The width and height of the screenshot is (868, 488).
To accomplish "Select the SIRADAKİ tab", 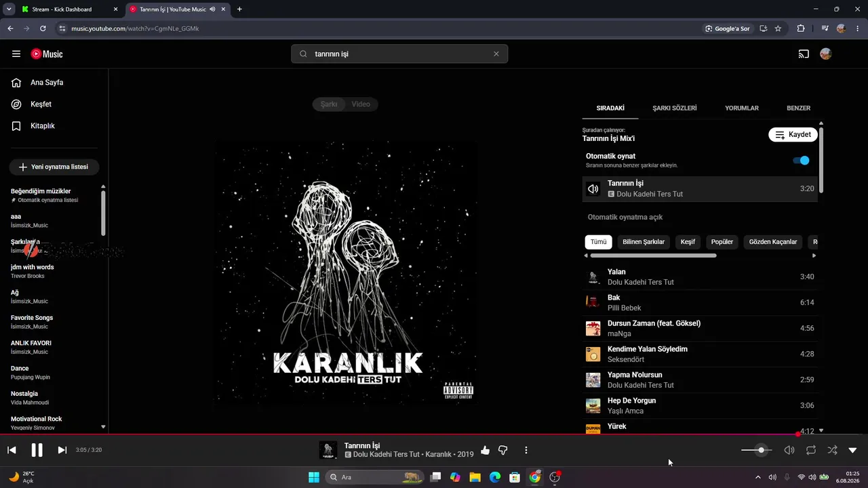I will (x=610, y=108).
